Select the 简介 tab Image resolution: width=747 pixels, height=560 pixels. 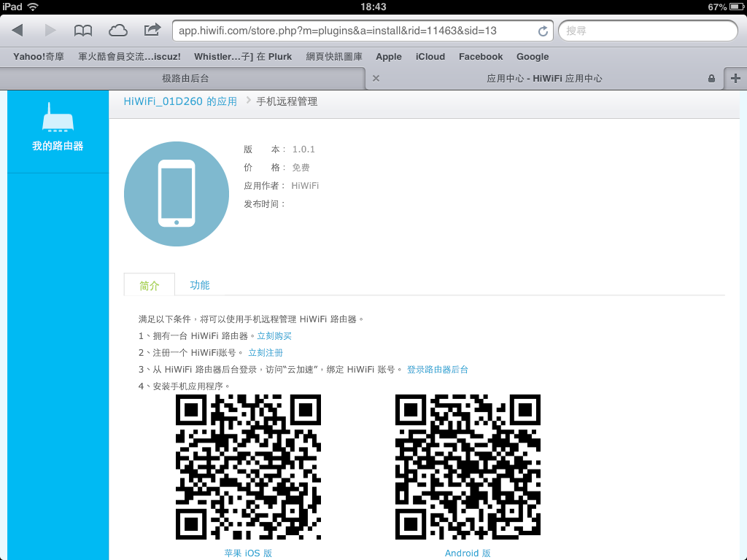[x=149, y=285]
